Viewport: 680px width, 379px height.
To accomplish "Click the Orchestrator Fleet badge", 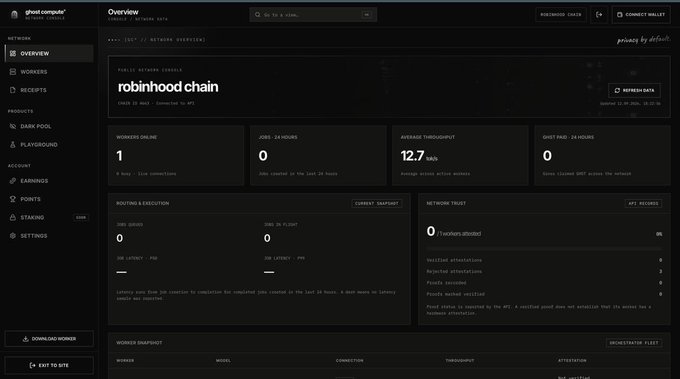I will click(634, 343).
